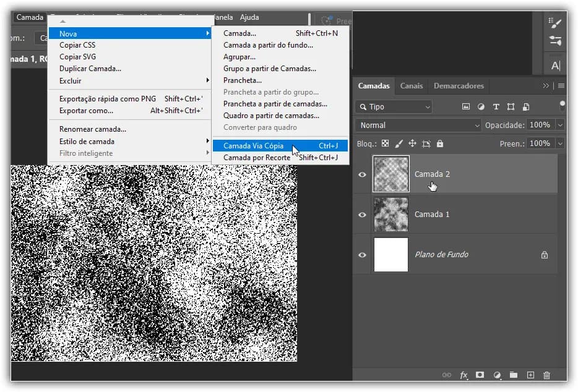Hide the Plano de Fundo layer

(x=363, y=255)
